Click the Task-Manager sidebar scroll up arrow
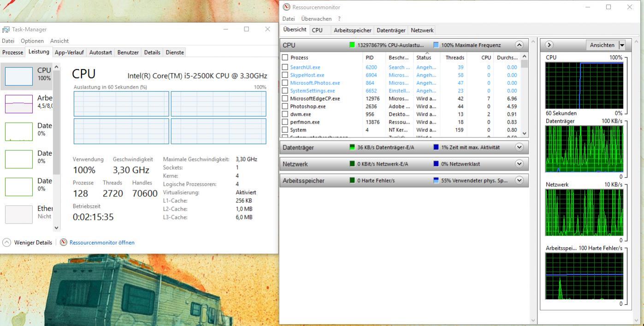 pyautogui.click(x=57, y=67)
